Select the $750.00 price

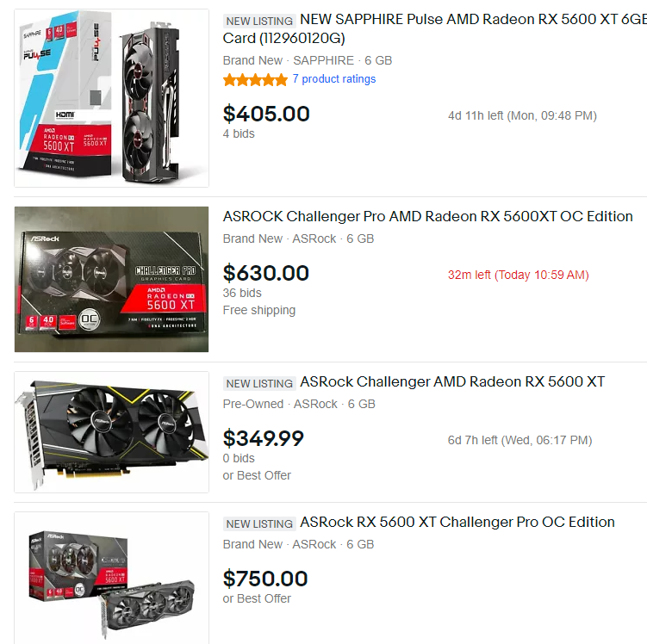point(265,579)
